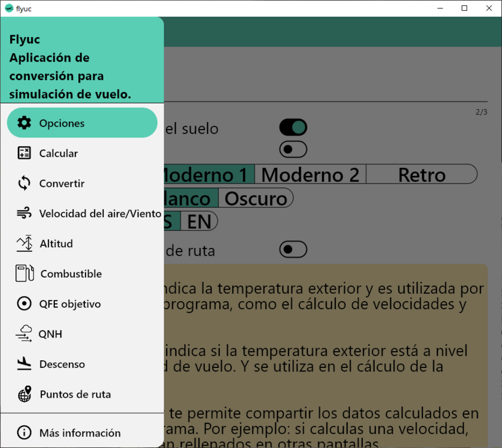Click the info icon for Más información
This screenshot has height=448, width=502.
[25, 432]
